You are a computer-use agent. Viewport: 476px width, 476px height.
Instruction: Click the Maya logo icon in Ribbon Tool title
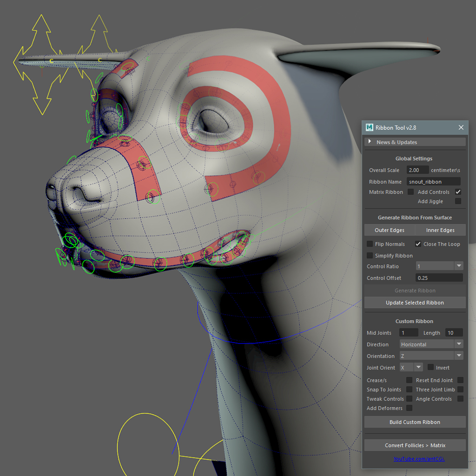tap(369, 127)
